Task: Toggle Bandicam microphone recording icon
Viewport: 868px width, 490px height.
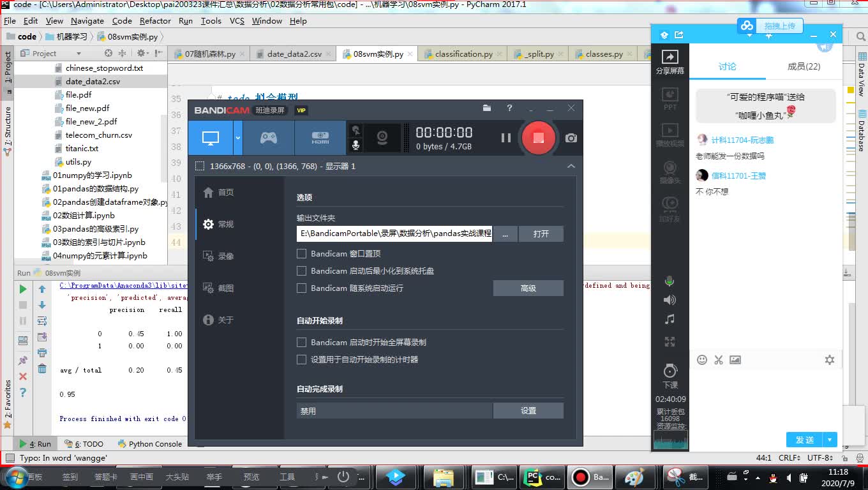Action: coord(355,145)
